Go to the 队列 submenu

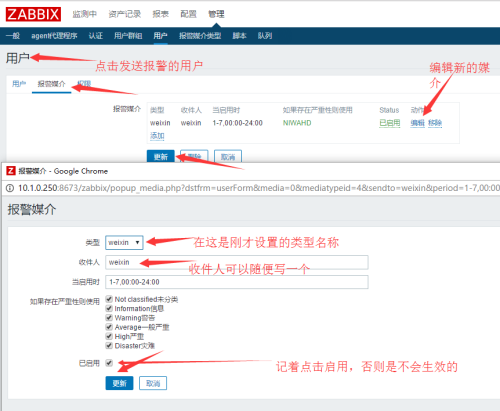[265, 36]
